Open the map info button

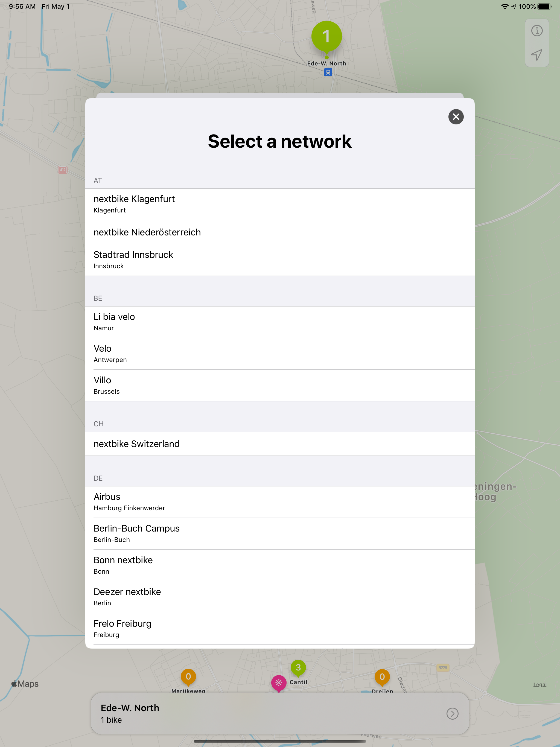click(537, 31)
